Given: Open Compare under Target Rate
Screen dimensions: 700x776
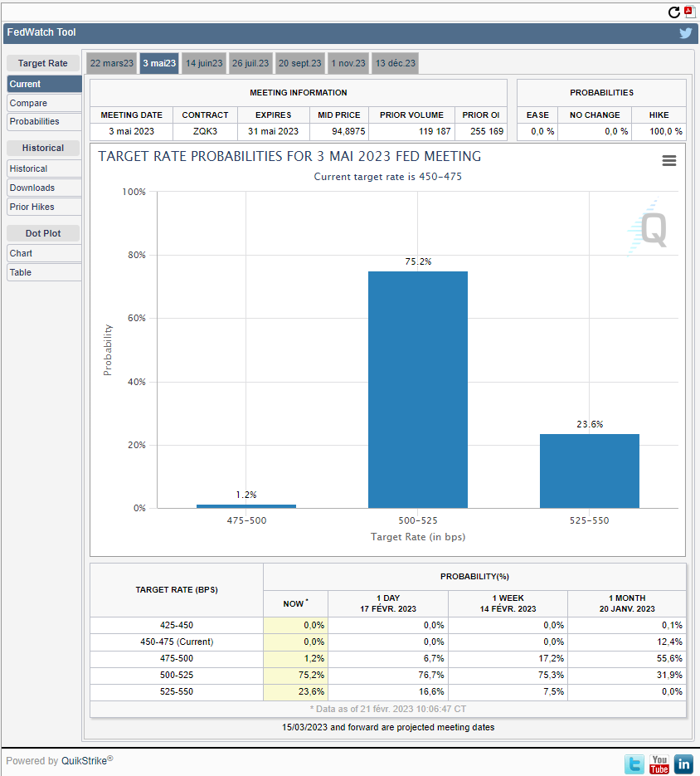Looking at the screenshot, I should tap(44, 103).
